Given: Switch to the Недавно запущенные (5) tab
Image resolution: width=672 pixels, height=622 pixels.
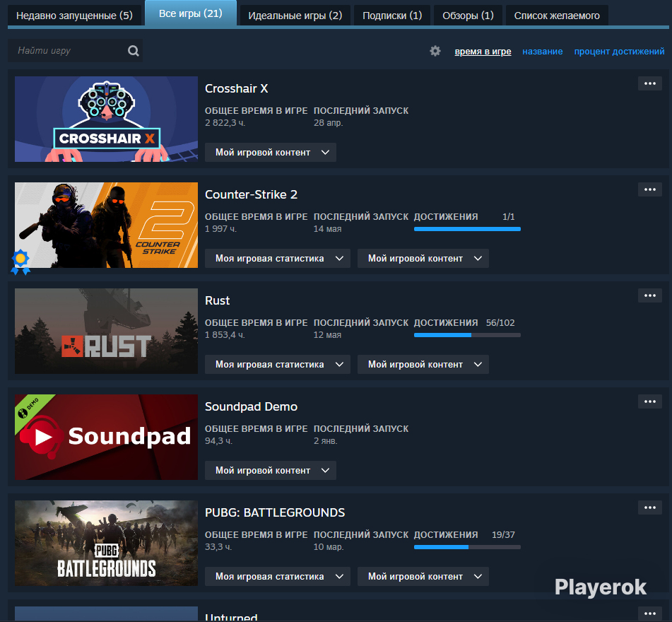Looking at the screenshot, I should point(74,16).
